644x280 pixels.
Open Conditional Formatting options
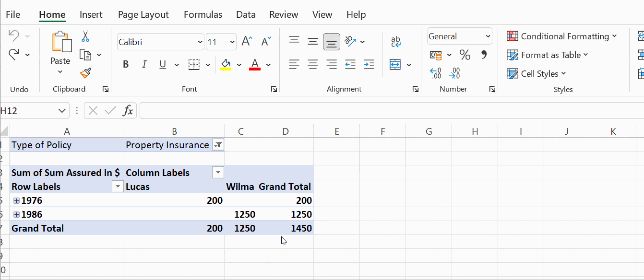pos(563,36)
